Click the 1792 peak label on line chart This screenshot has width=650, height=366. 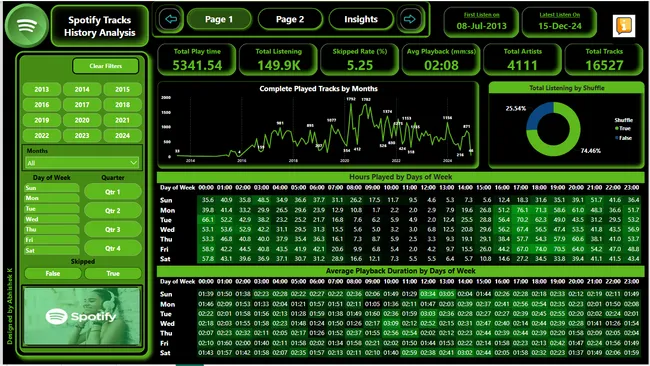pyautogui.click(x=351, y=99)
